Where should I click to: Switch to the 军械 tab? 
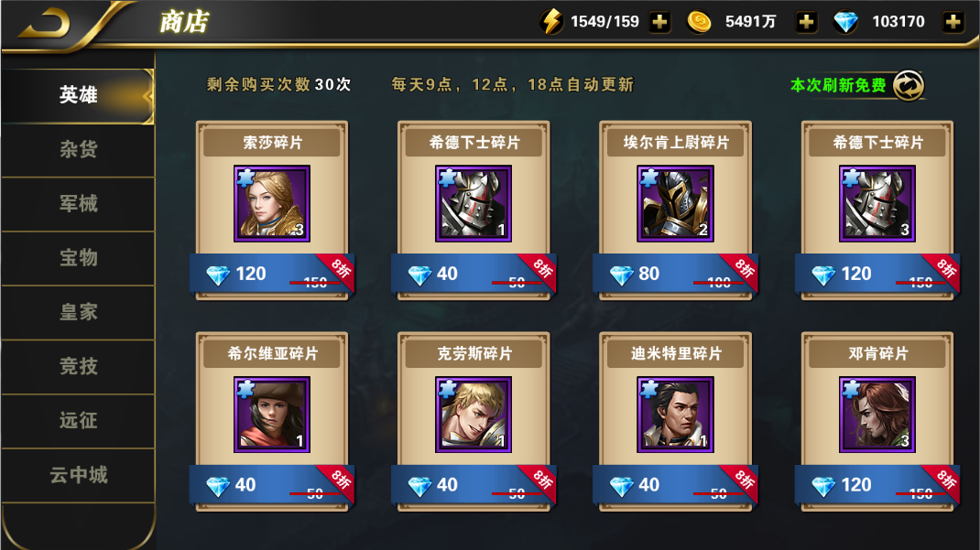point(78,204)
